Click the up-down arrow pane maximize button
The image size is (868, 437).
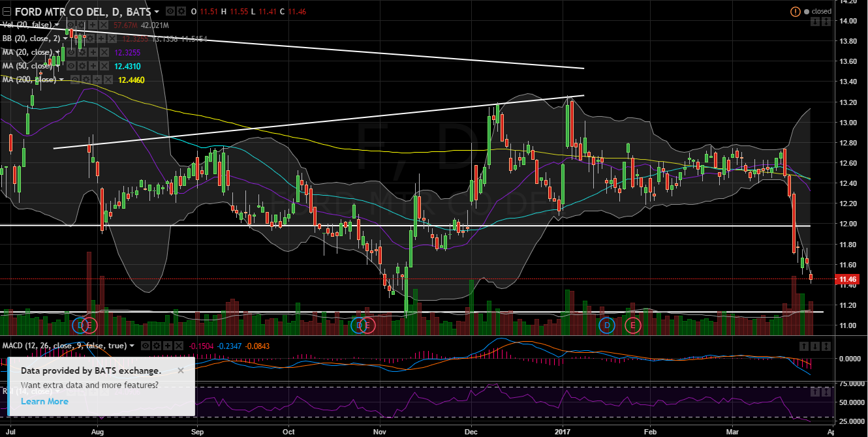click(826, 22)
